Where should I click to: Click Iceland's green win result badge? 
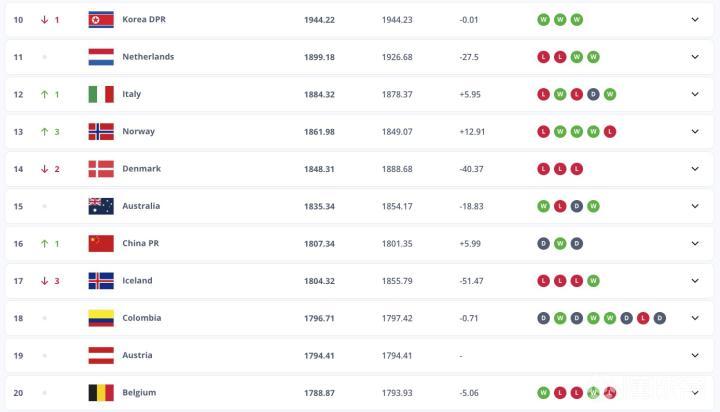point(593,281)
